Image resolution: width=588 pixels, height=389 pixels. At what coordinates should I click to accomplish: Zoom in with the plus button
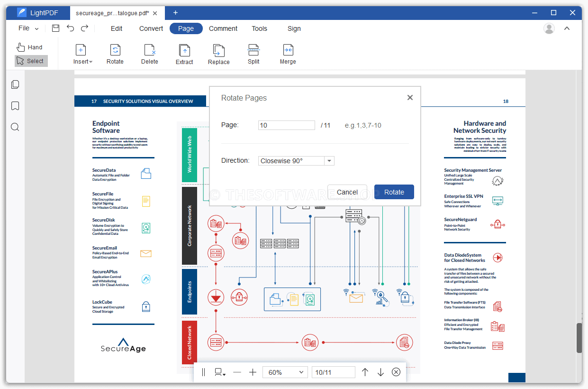[253, 372]
